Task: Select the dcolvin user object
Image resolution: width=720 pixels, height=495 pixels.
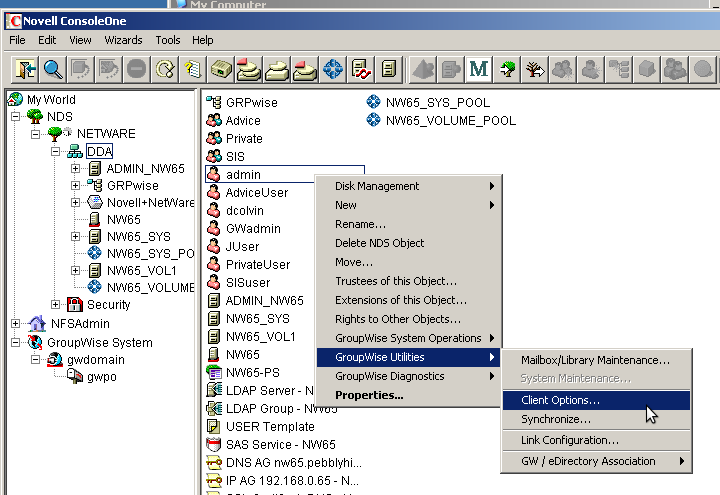Action: tap(248, 211)
